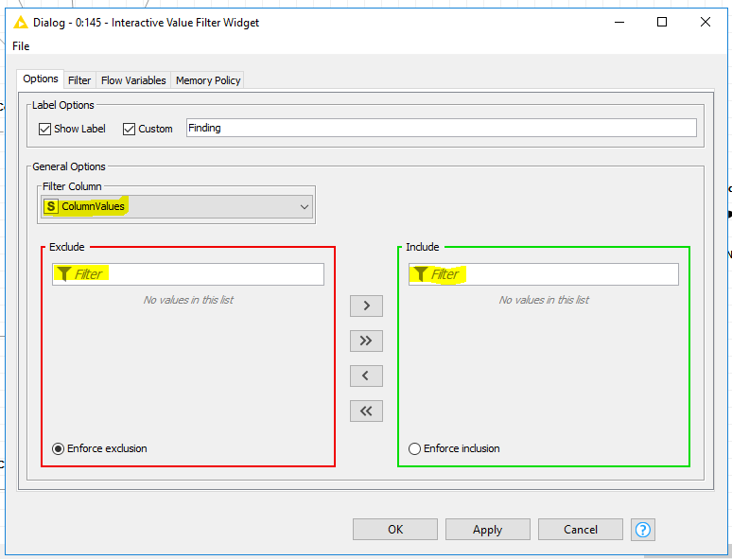Click the funnel icon in Include filter
The width and height of the screenshot is (732, 560).
click(420, 274)
